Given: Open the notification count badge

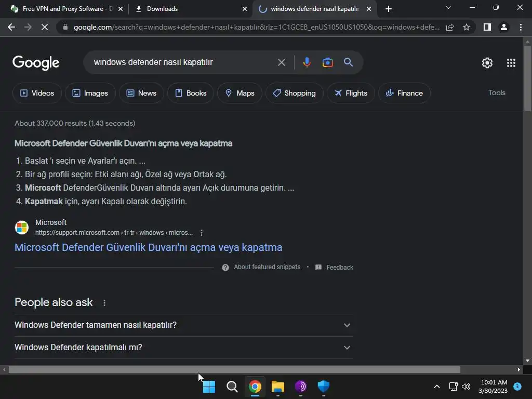Looking at the screenshot, I should click(x=517, y=387).
